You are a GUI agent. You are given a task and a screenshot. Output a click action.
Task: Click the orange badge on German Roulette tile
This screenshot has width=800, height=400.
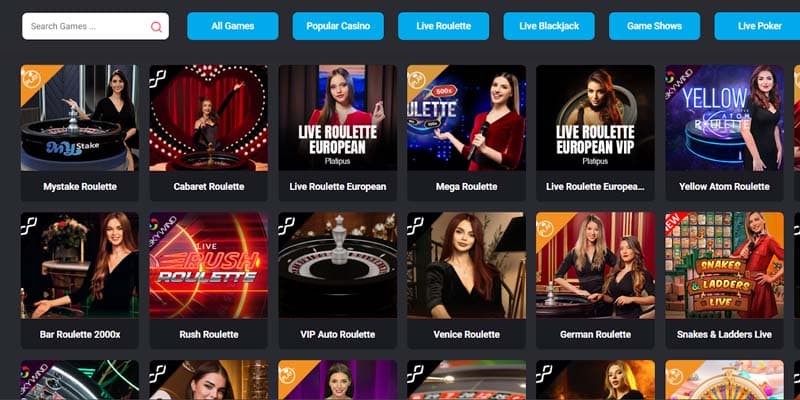point(547,225)
